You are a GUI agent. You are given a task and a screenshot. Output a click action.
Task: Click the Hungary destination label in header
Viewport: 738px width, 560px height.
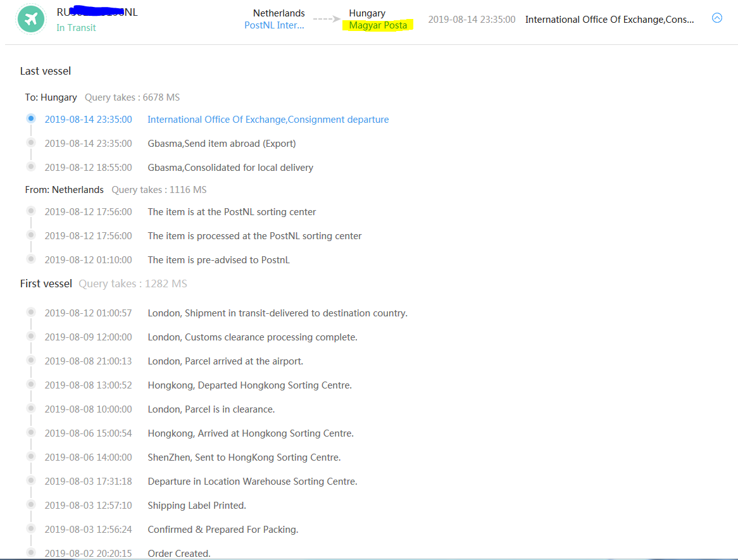[x=367, y=13]
